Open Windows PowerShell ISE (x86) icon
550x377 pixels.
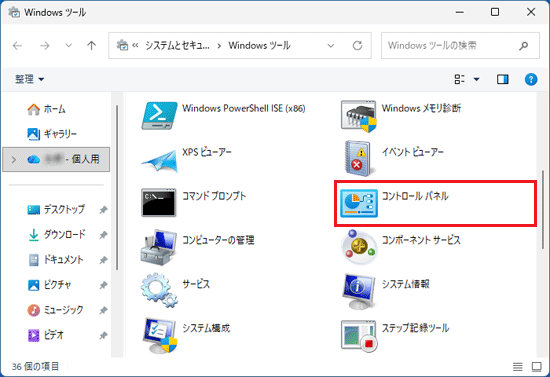click(x=159, y=116)
